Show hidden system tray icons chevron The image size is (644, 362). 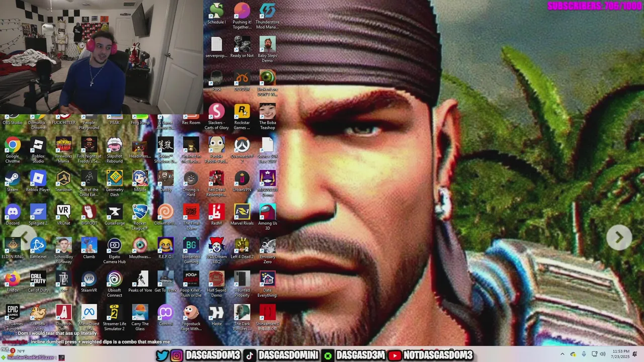[562, 354]
